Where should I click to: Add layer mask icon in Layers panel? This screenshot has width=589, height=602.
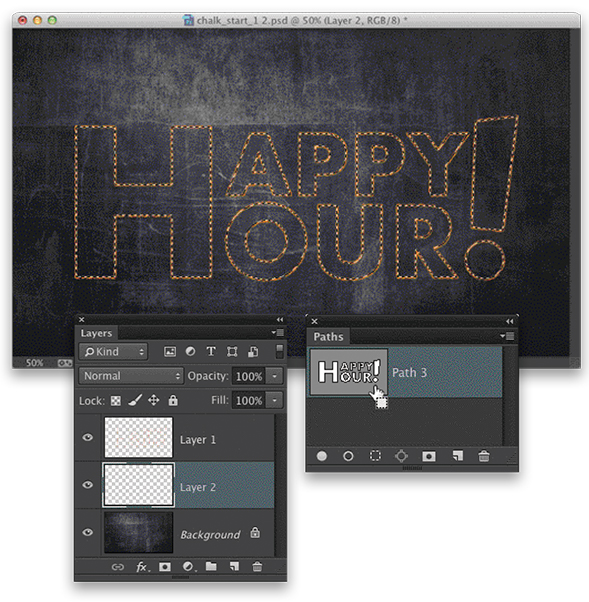tap(165, 567)
